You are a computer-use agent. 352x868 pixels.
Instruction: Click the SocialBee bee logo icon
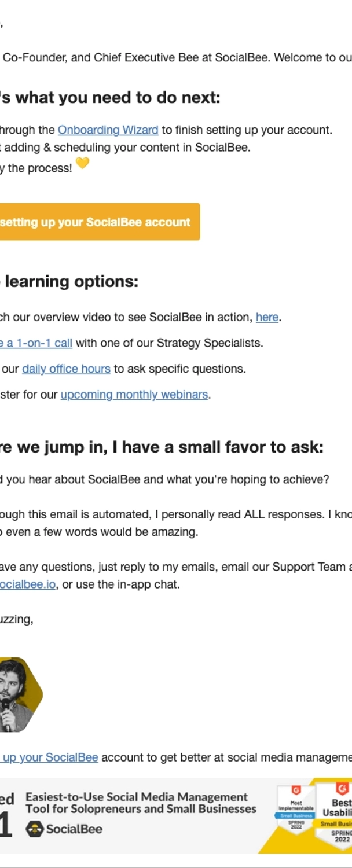tap(35, 830)
